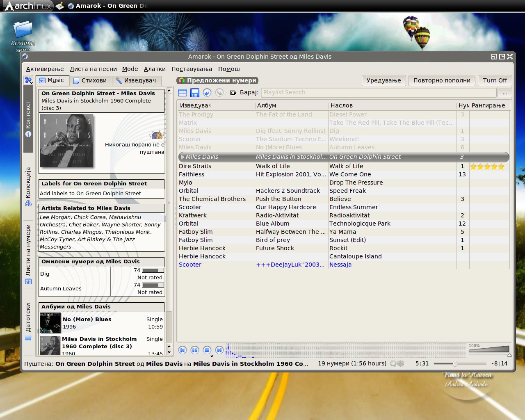Open the Алатки menu

coord(155,69)
